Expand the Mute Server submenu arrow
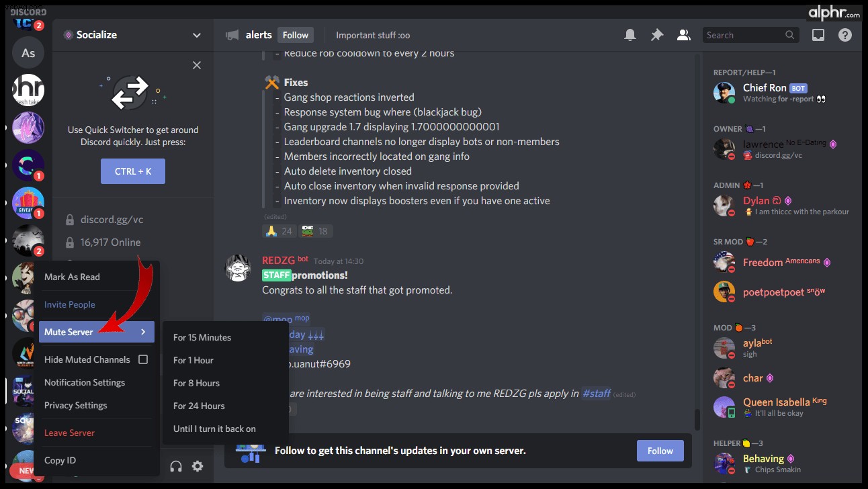The width and height of the screenshot is (868, 489). (x=144, y=332)
